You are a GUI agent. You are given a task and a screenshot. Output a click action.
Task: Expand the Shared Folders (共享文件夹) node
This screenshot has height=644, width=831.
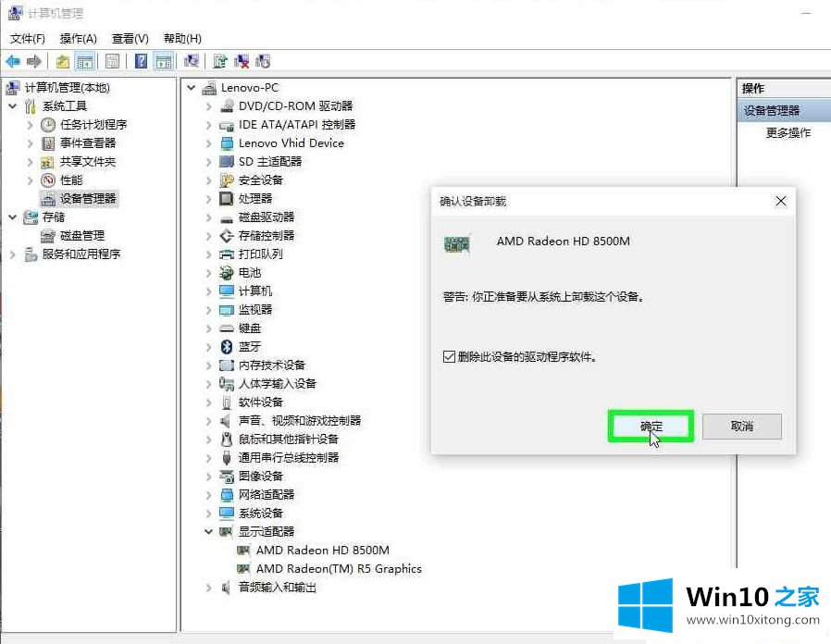click(31, 162)
